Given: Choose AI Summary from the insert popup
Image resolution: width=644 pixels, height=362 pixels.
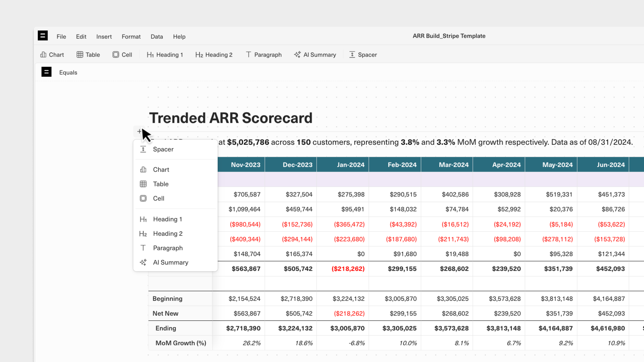Looking at the screenshot, I should pyautogui.click(x=170, y=263).
